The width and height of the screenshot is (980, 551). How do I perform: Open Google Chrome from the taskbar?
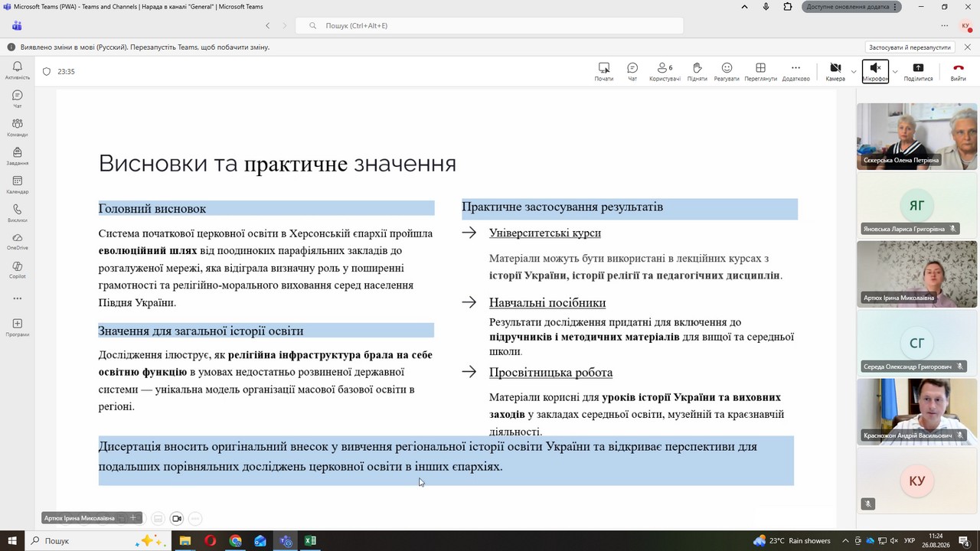pos(235,540)
